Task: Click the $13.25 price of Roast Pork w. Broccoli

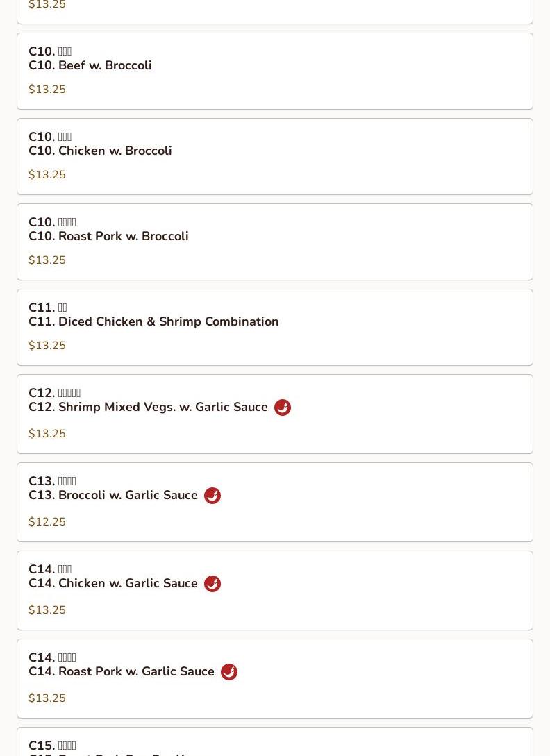Action: pyautogui.click(x=47, y=260)
